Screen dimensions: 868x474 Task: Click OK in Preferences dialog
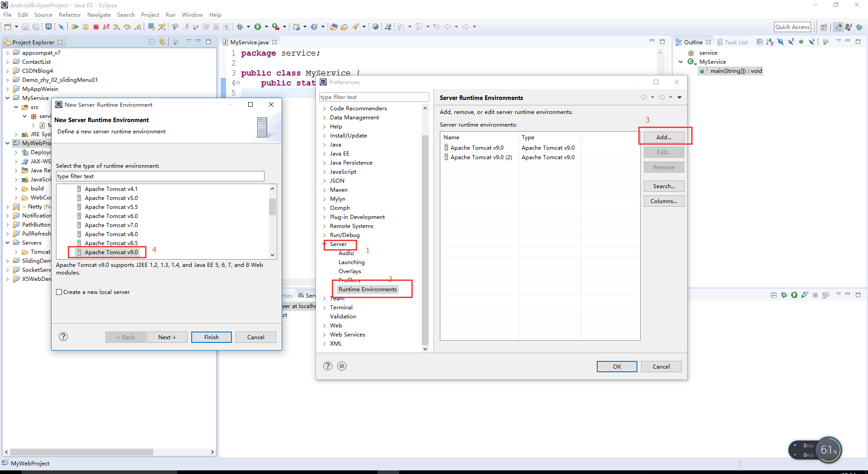click(x=617, y=366)
